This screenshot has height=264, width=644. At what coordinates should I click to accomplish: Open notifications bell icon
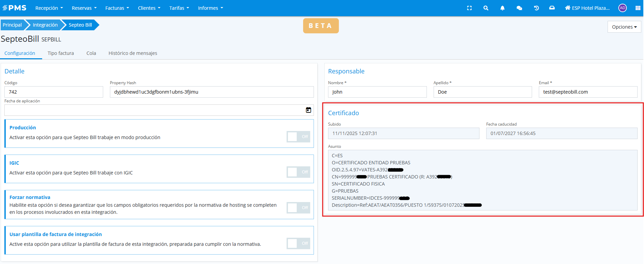502,8
